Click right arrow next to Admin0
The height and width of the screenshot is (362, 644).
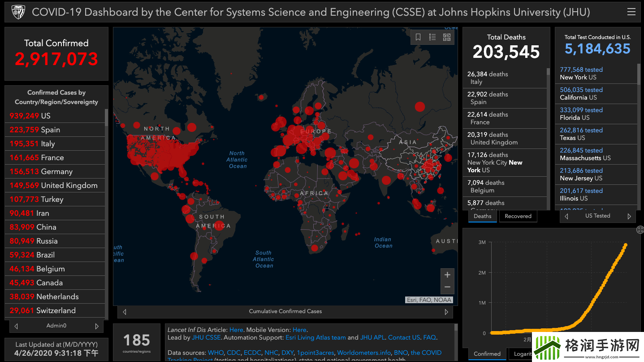pyautogui.click(x=97, y=326)
